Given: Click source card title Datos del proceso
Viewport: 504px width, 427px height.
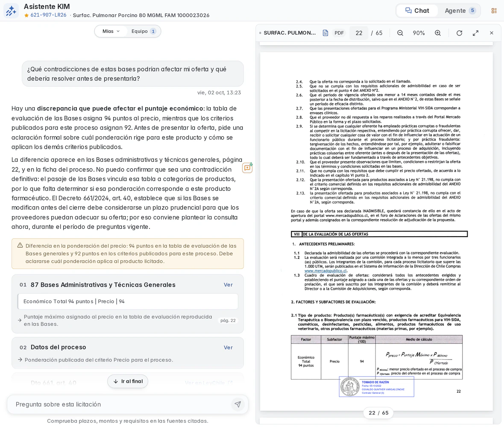Looking at the screenshot, I should pyautogui.click(x=58, y=347).
